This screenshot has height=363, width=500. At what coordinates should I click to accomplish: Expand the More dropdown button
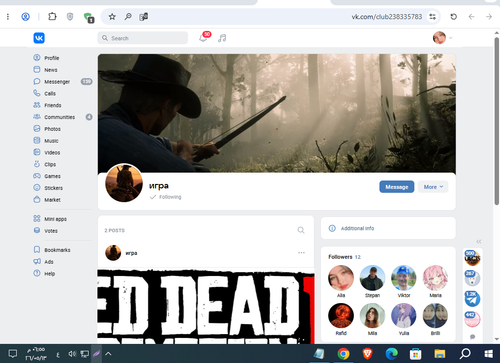pyautogui.click(x=433, y=187)
